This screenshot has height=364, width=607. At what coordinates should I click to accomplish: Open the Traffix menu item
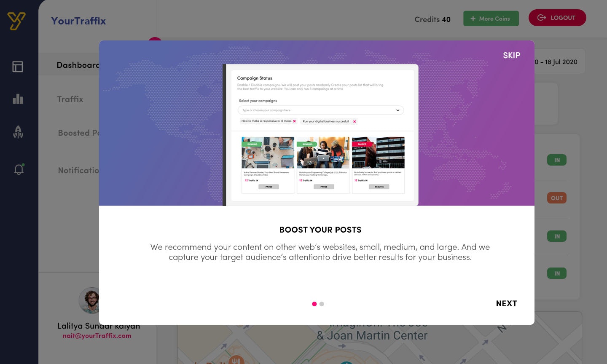coord(70,99)
